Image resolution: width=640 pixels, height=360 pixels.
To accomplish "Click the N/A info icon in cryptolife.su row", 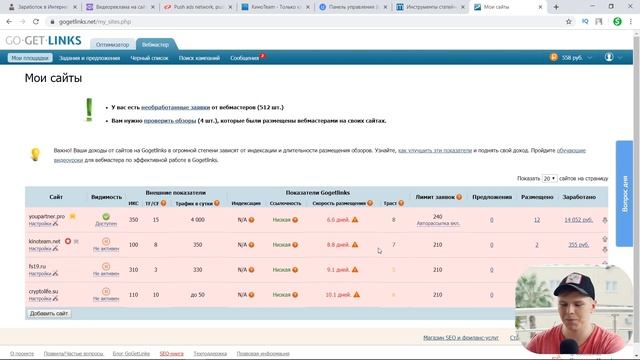I will pos(251,295).
